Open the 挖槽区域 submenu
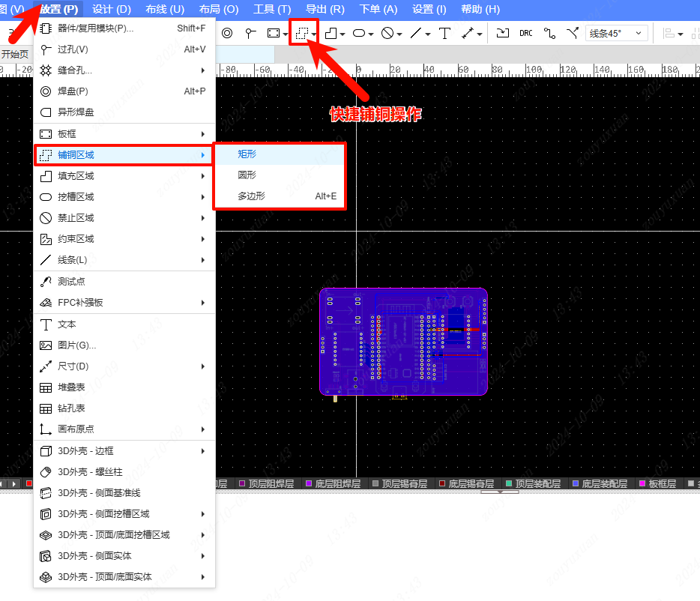This screenshot has width=700, height=601. [x=124, y=197]
